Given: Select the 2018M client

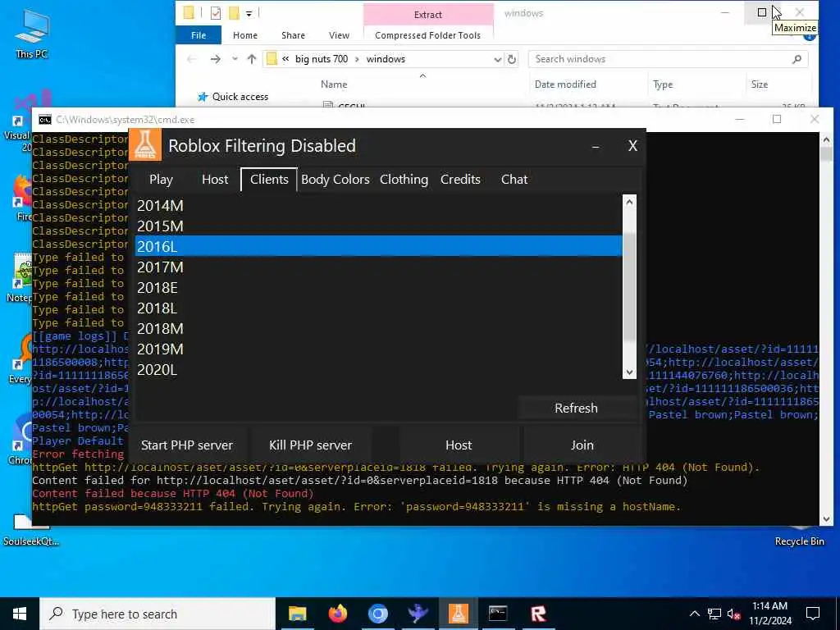Looking at the screenshot, I should point(378,328).
